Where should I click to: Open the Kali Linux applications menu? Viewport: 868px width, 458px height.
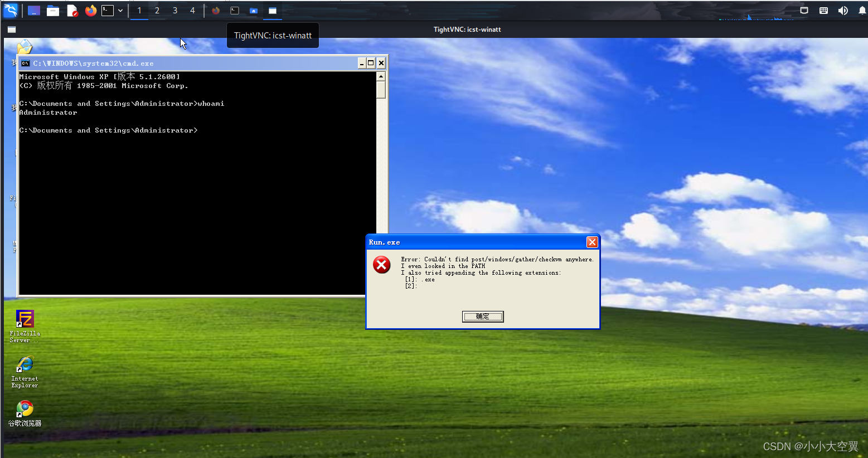click(11, 10)
